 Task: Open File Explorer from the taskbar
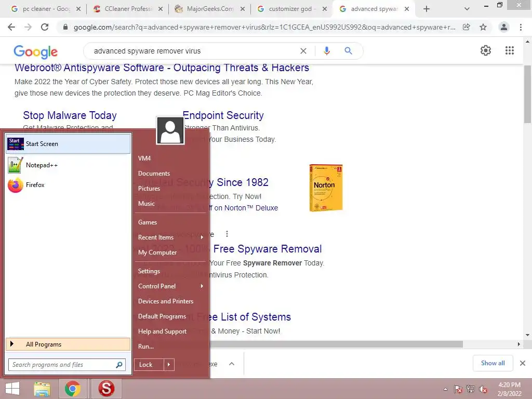coord(42,389)
